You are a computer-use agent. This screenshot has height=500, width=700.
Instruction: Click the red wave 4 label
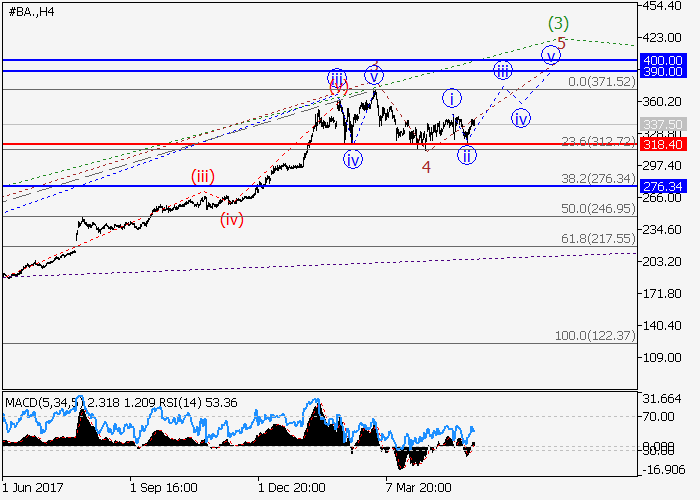426,167
